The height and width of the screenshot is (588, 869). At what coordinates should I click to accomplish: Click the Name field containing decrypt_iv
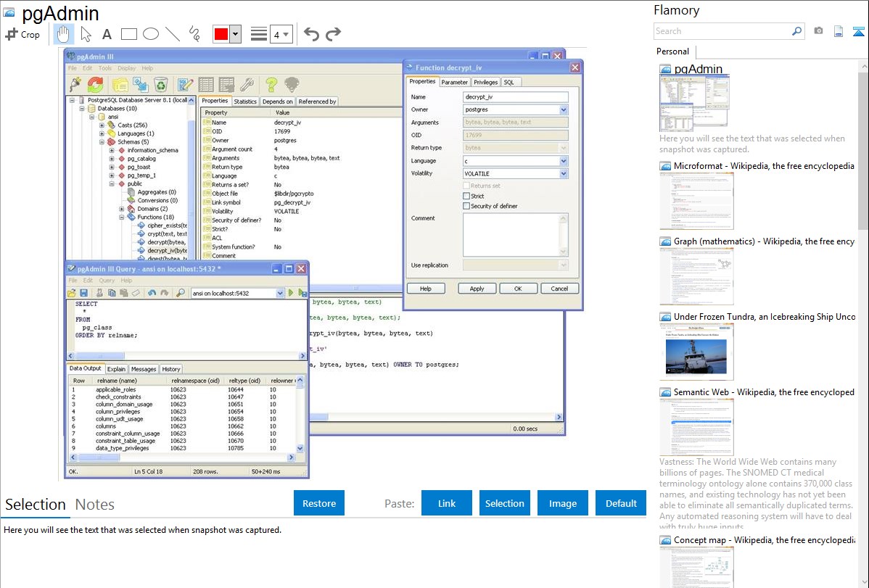[516, 97]
